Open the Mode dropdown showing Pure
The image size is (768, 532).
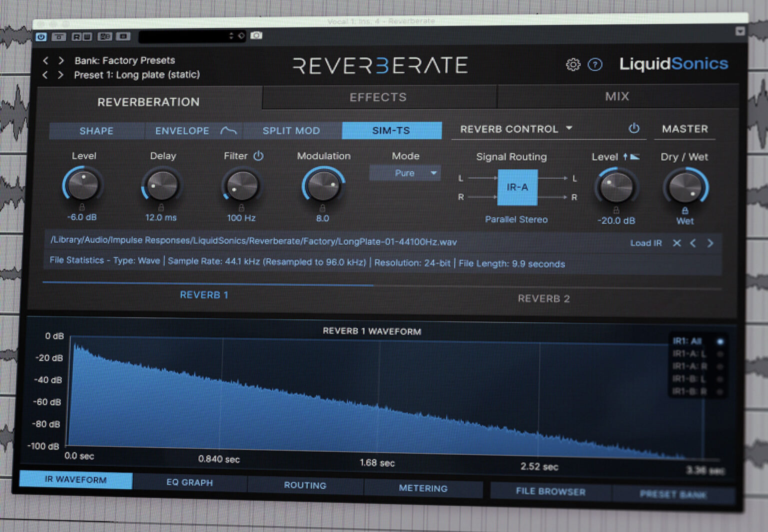(x=404, y=173)
